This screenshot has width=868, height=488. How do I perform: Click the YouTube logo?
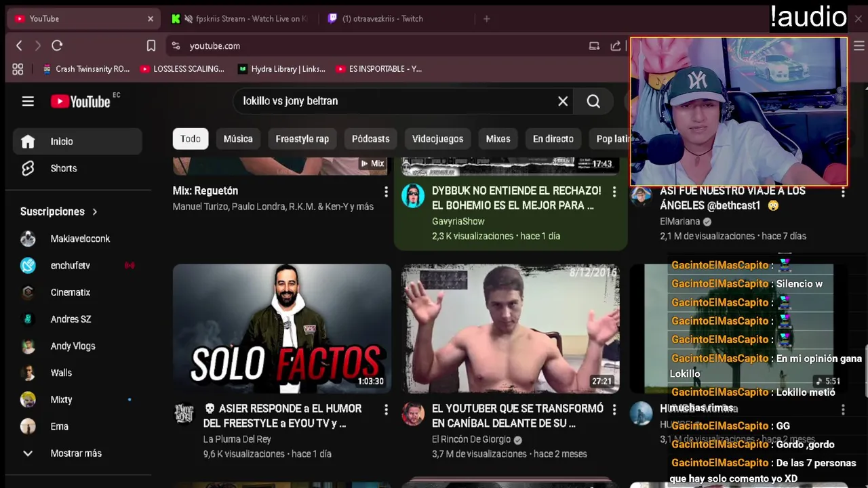pyautogui.click(x=81, y=101)
